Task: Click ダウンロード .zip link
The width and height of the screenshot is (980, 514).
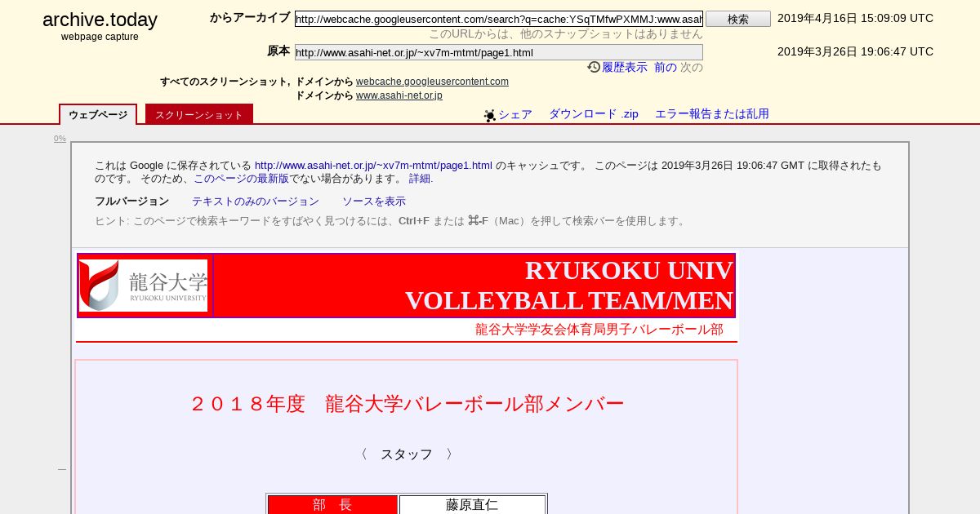Action: (593, 114)
